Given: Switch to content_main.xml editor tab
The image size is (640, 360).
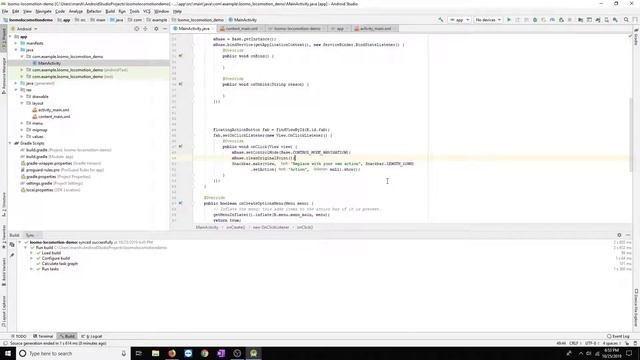Looking at the screenshot, I should (241, 29).
